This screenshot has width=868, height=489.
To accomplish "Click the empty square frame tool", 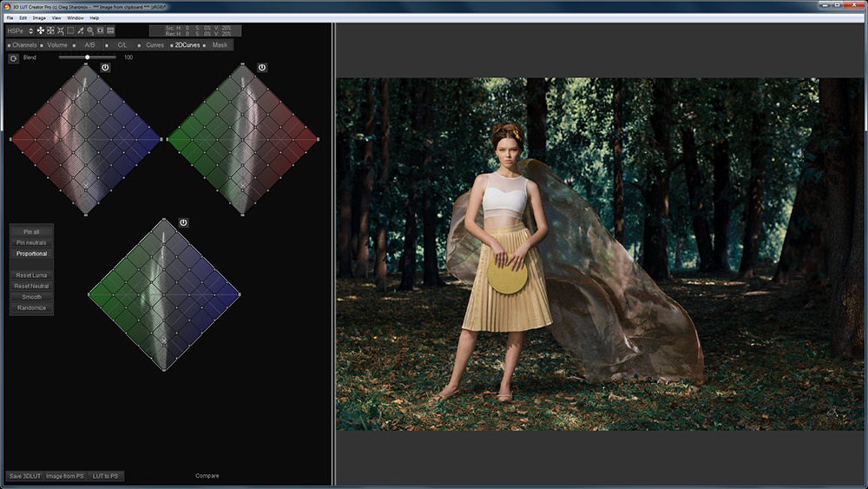I will [x=70, y=30].
